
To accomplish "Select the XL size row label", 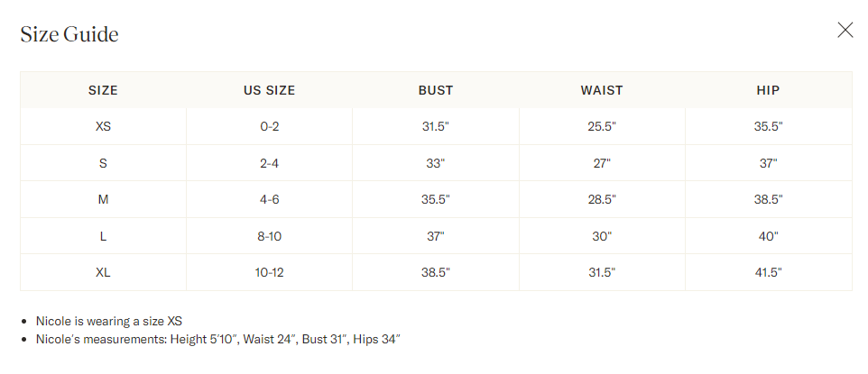I will coord(103,272).
